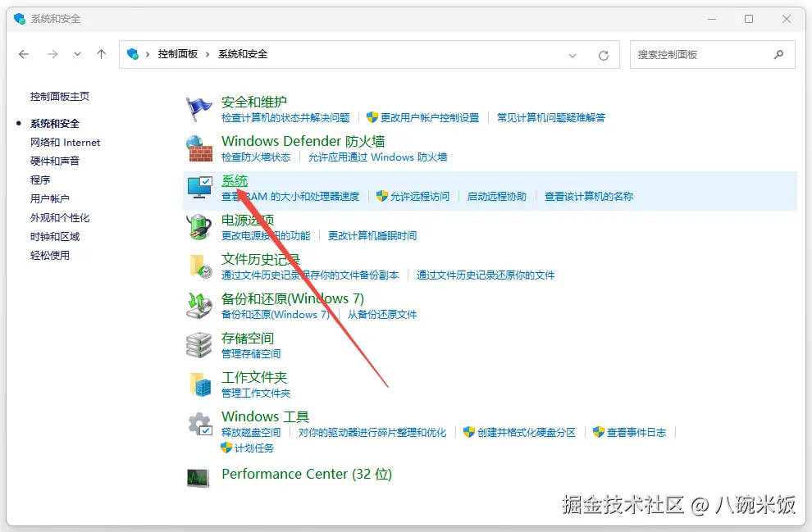Open 更改计算机睡眠时间 link
Viewport: 812px width, 532px height.
click(372, 235)
